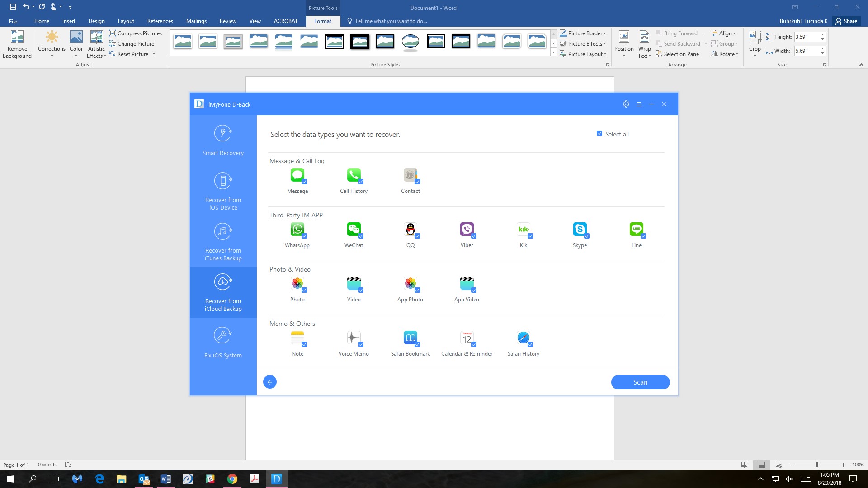Click the Calendar & Reminder icon
868x488 pixels.
(x=467, y=338)
